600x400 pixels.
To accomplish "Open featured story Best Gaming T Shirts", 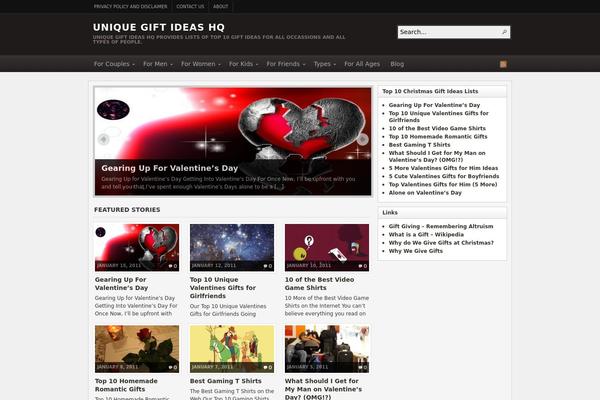I will pyautogui.click(x=226, y=381).
